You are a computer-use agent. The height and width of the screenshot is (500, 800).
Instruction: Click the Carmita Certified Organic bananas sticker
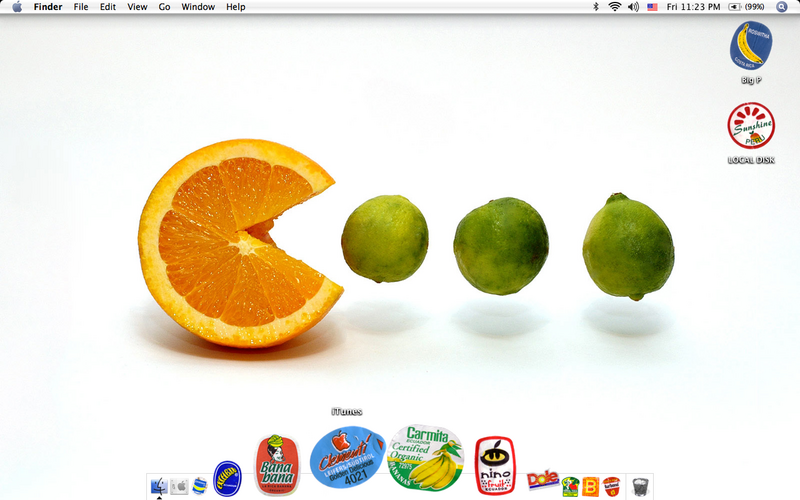point(426,457)
